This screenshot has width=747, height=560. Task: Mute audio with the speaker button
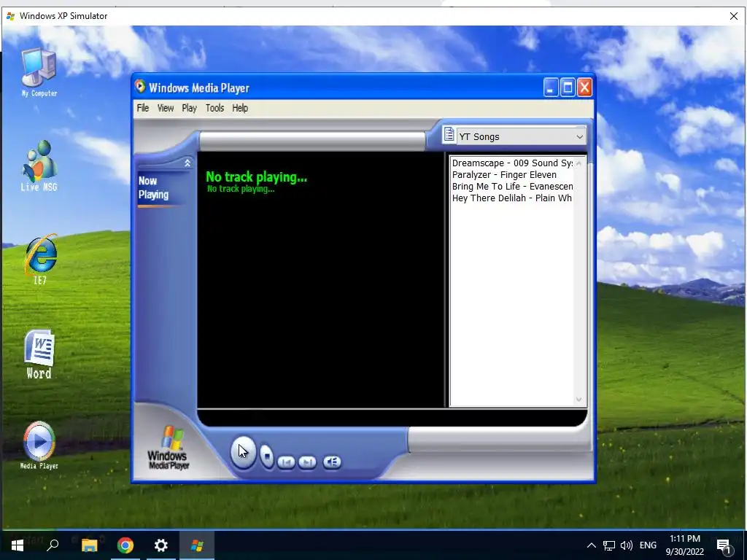point(332,462)
